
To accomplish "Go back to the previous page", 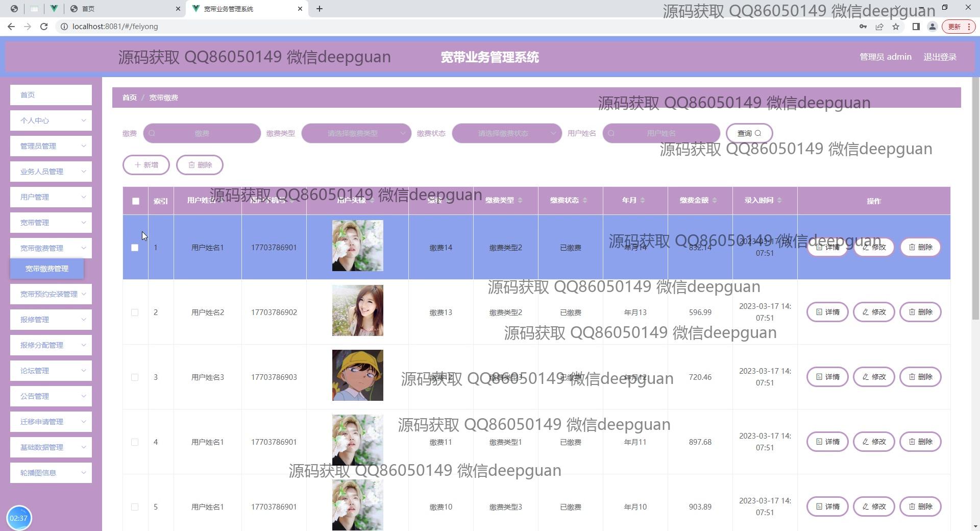I will pyautogui.click(x=11, y=27).
